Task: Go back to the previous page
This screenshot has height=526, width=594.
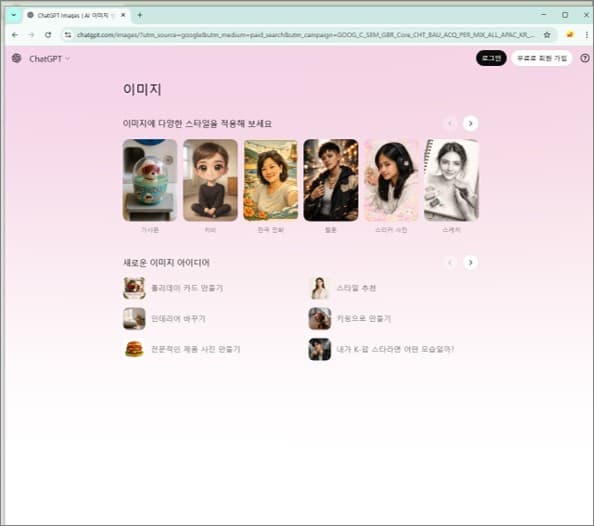Action: point(15,35)
